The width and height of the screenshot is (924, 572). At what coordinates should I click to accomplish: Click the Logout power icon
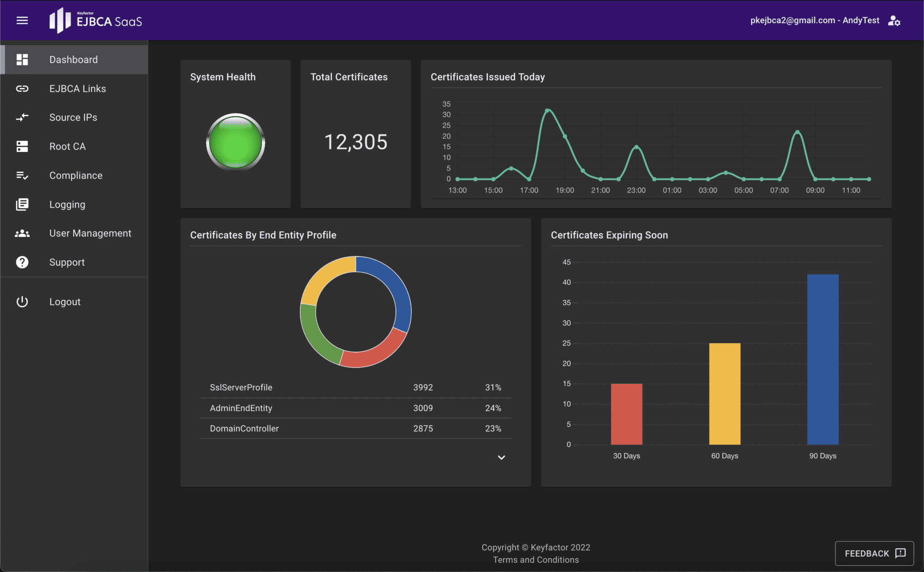coord(22,301)
